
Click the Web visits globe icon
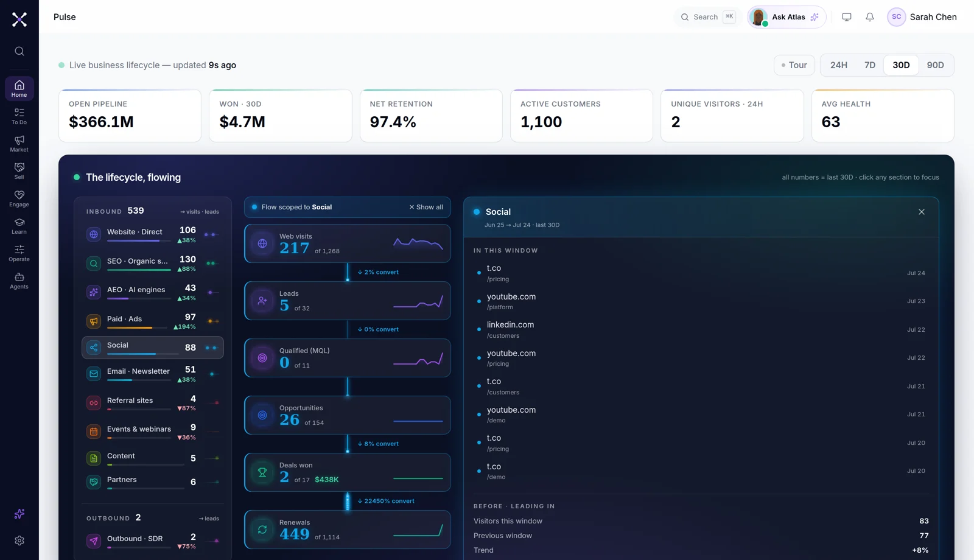(x=262, y=243)
